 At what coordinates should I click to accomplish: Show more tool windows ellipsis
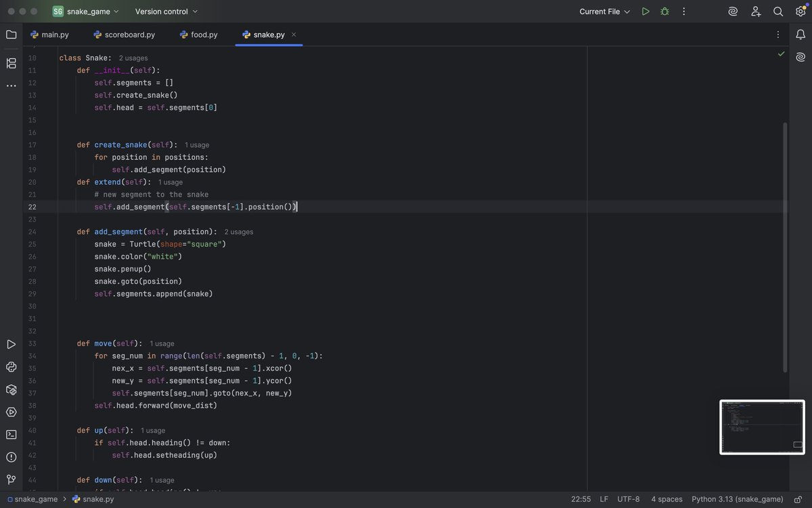[x=11, y=86]
